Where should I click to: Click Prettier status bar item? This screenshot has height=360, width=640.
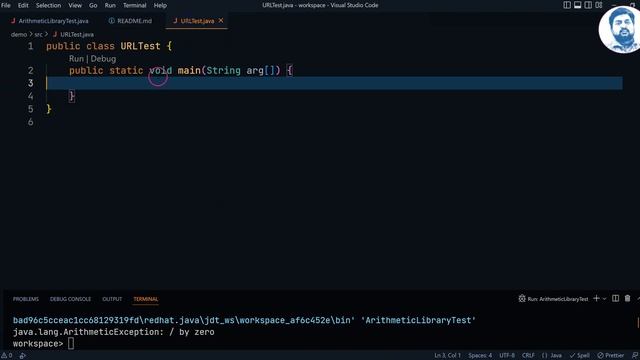[x=611, y=356]
